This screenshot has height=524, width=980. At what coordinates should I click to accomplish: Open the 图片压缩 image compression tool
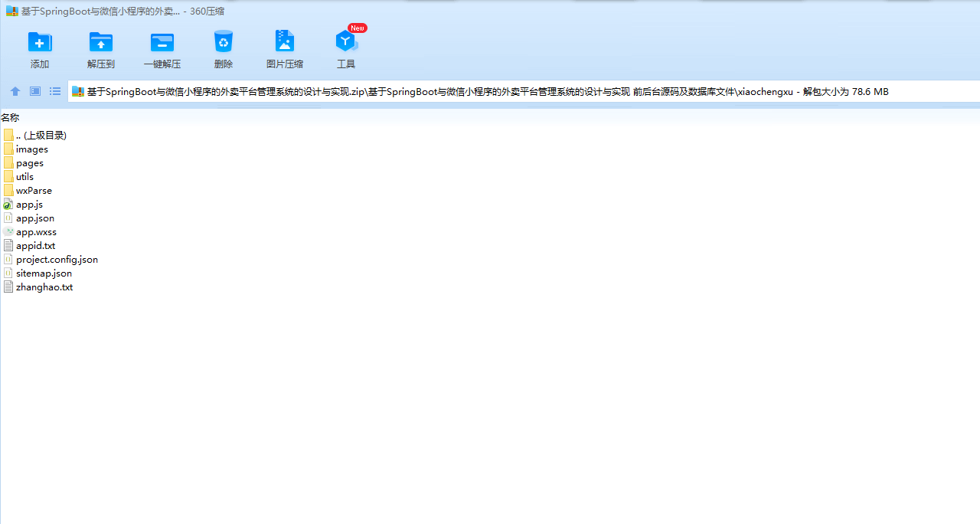(x=285, y=41)
